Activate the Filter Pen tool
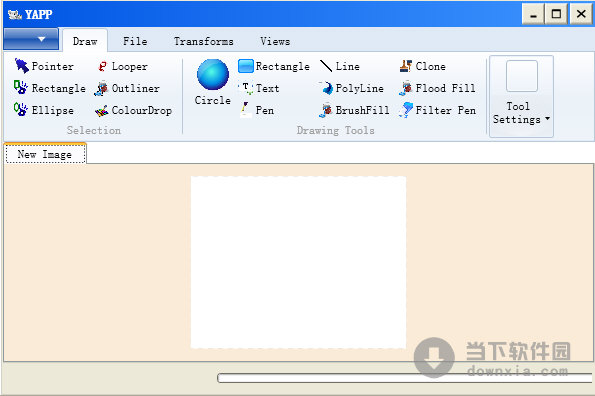 [x=437, y=110]
